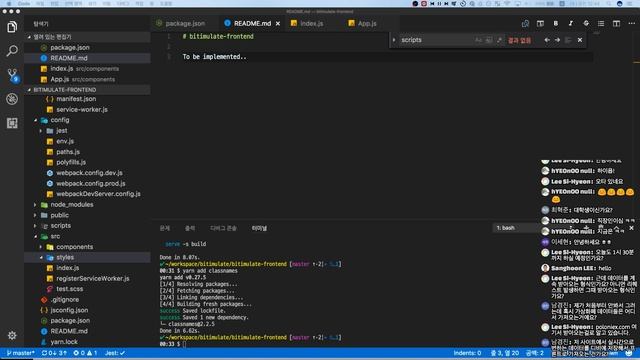Image resolution: width=640 pixels, height=360 pixels.
Task: Go to next match in find widget
Action: (557, 40)
